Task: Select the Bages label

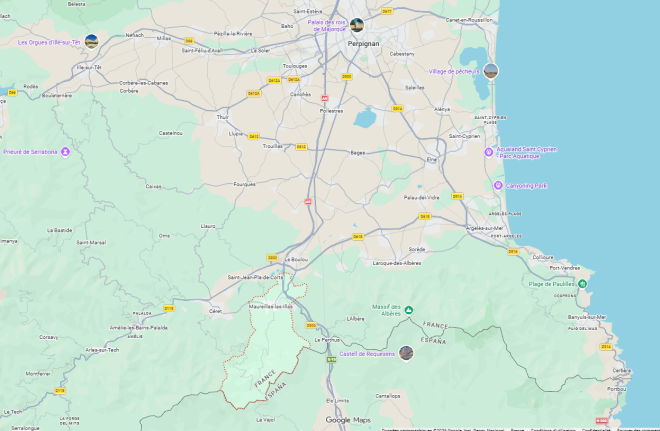Action: (x=358, y=153)
